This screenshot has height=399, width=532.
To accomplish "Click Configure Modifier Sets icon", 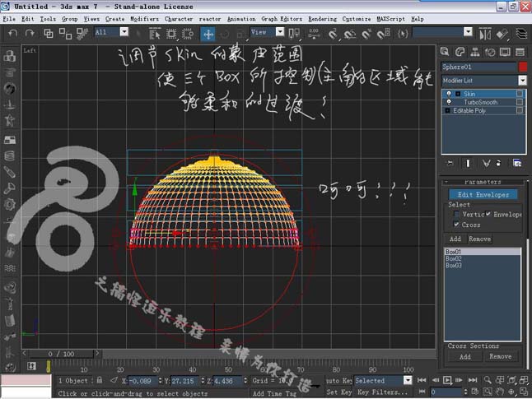I will (517, 164).
